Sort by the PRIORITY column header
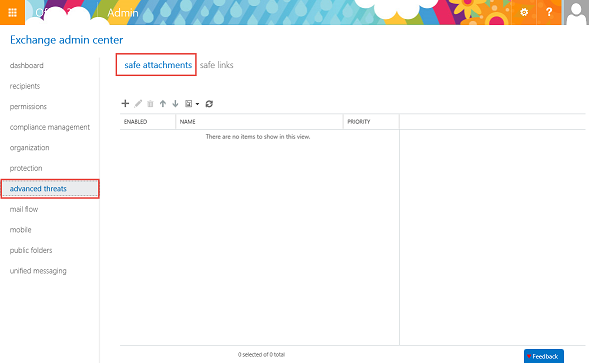Screen dimensions: 589x363 pos(371,122)
